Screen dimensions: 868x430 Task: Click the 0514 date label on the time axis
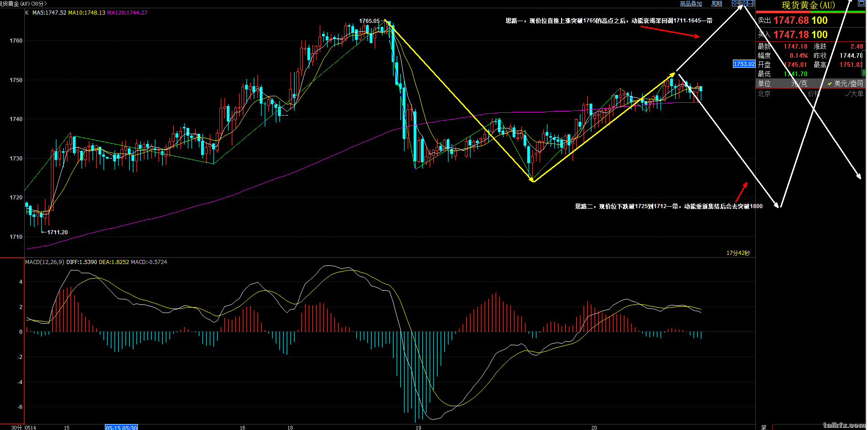tap(30, 427)
